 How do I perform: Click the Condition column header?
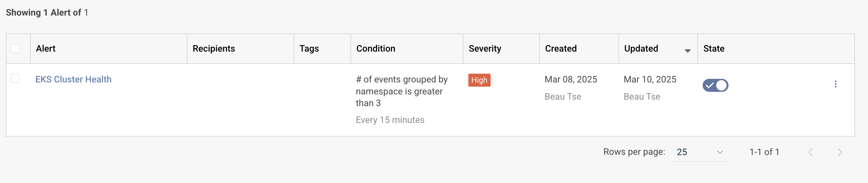click(376, 49)
